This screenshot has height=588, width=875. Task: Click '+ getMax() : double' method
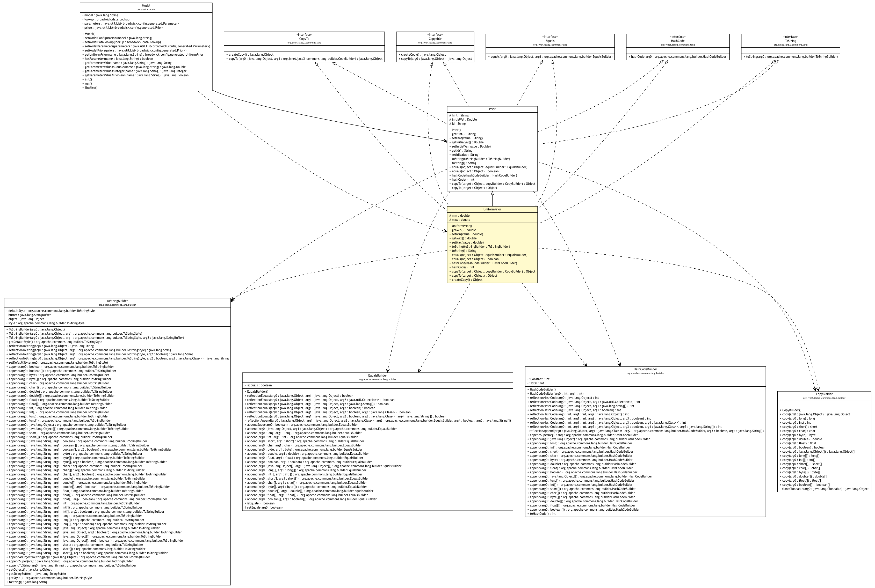463,239
